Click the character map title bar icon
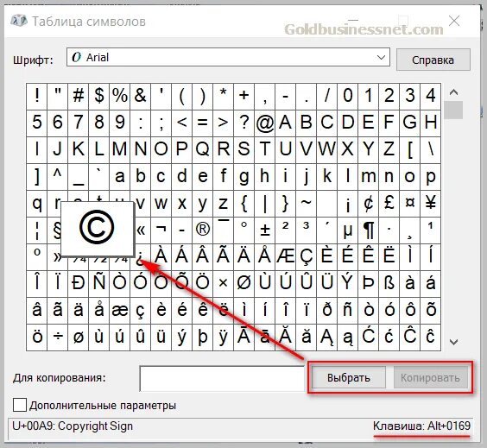 19,21
